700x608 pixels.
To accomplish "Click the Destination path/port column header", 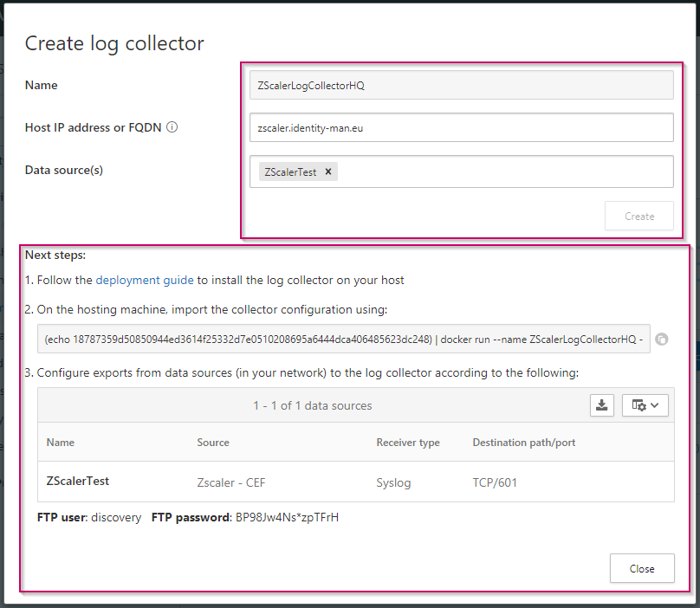I will [x=523, y=443].
